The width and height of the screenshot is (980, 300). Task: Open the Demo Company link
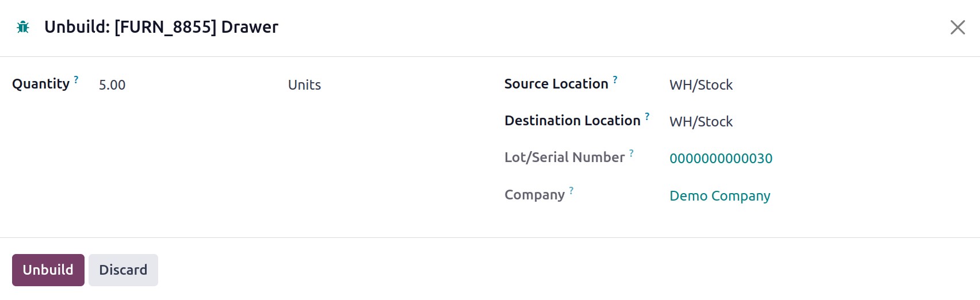pos(719,196)
